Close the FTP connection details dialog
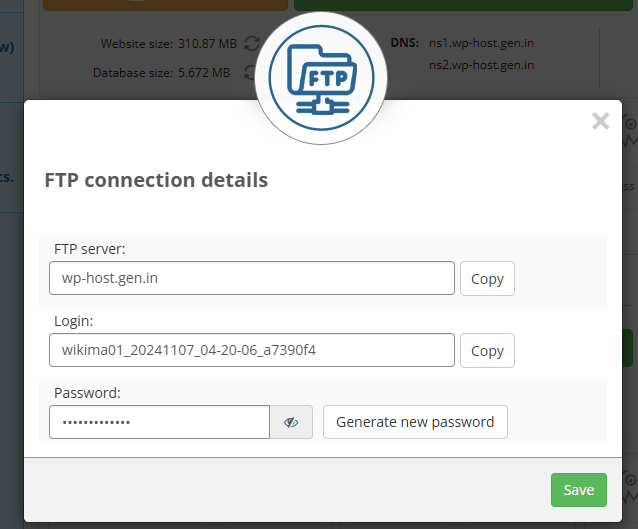The height and width of the screenshot is (529, 638). click(601, 121)
